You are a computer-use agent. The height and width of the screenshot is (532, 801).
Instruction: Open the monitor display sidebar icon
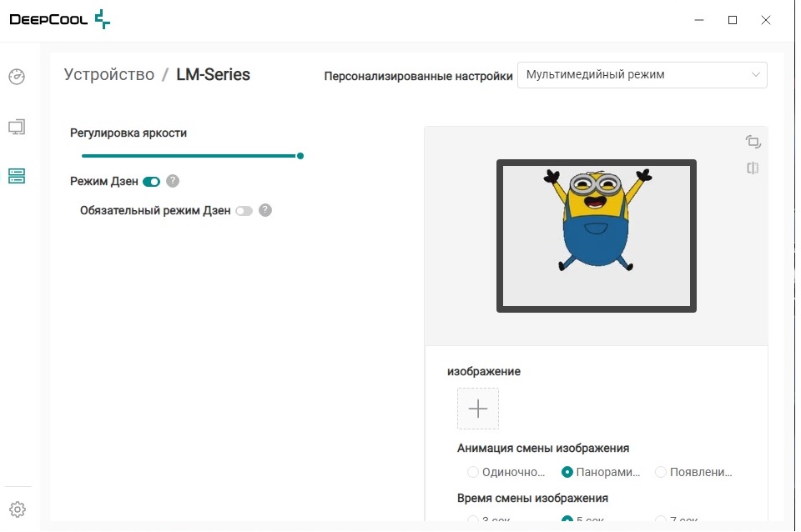[17, 127]
